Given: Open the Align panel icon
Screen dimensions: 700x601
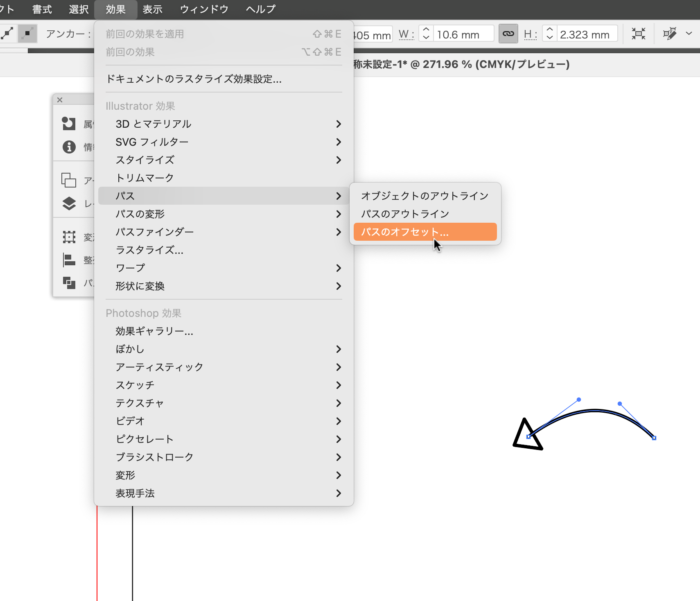Looking at the screenshot, I should click(69, 260).
